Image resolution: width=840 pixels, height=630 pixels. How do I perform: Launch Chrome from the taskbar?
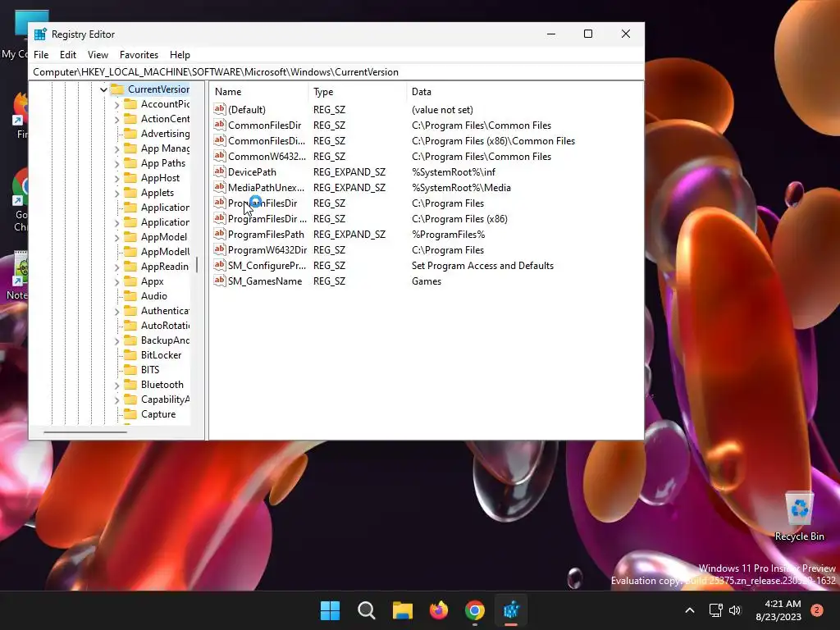pos(475,610)
